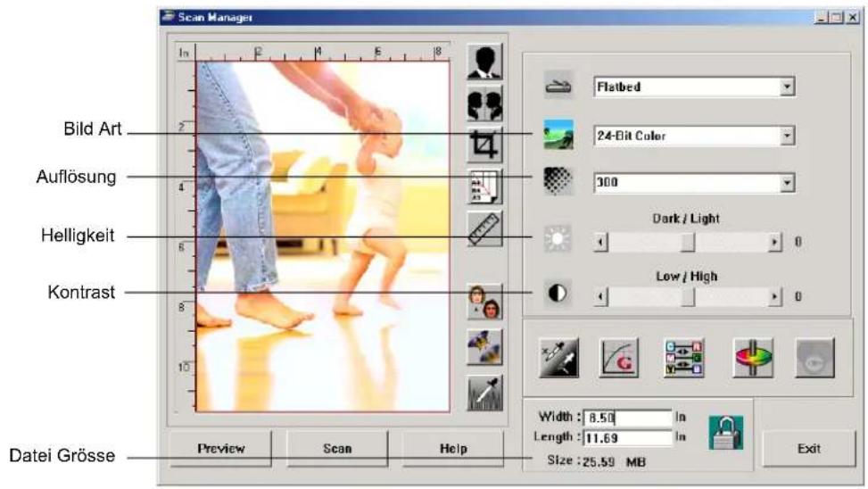
Task: Click the Scan Manager title bar icon
Action: pos(168,17)
